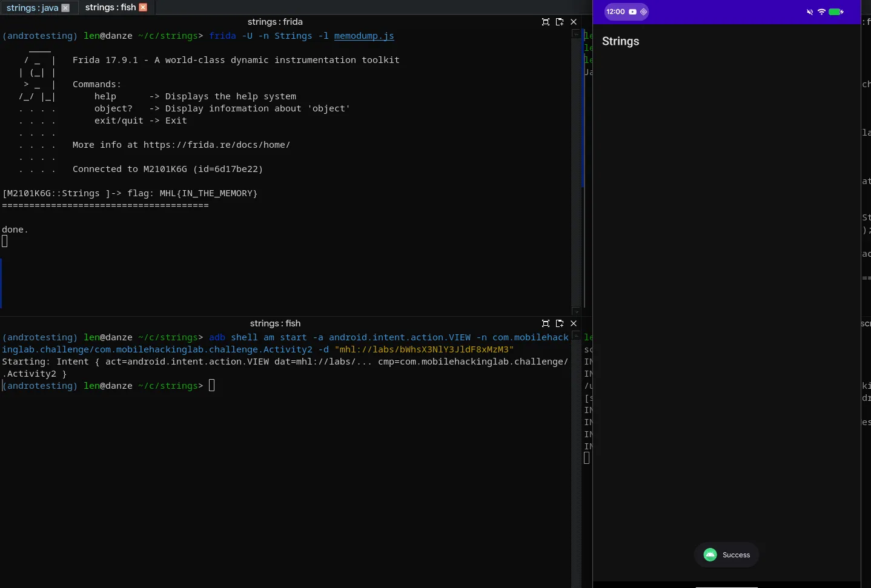871x588 pixels.
Task: Close the strings : java tab
Action: click(65, 8)
